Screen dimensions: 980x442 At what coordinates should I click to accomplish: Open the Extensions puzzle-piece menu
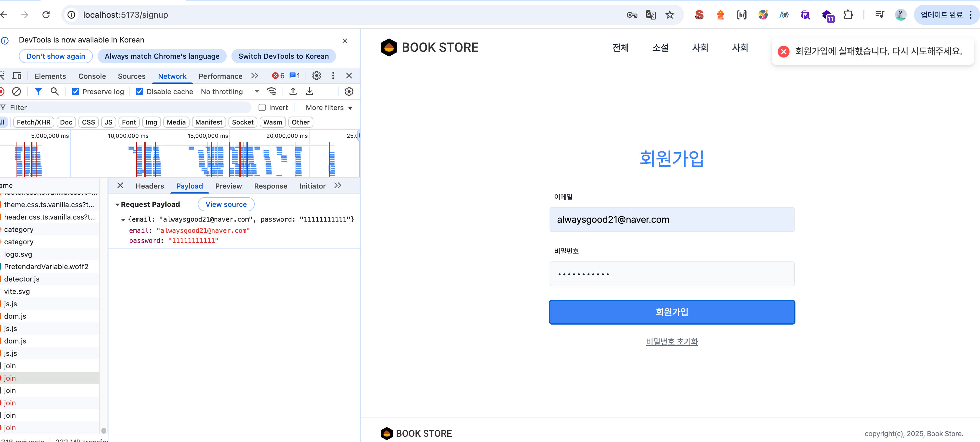click(x=848, y=15)
